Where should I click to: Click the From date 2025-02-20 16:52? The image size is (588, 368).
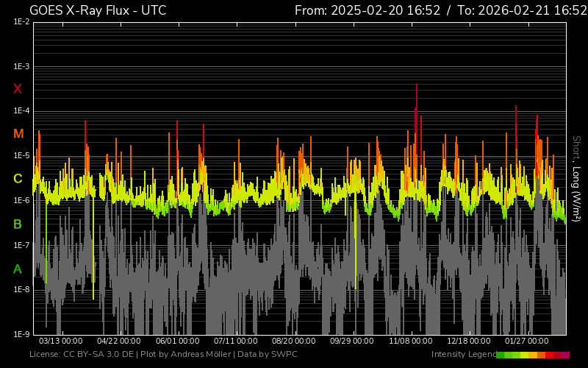pos(366,10)
